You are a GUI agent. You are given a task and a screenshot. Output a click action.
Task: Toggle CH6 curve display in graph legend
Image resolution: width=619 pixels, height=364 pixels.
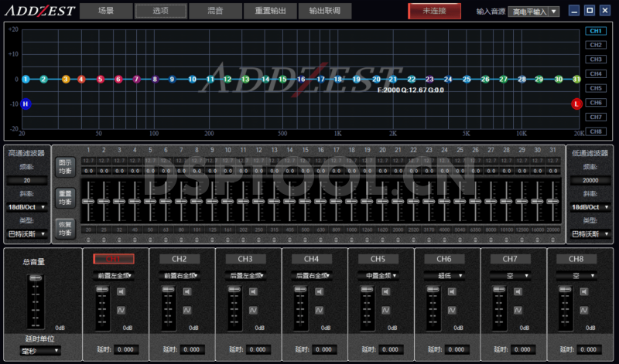[595, 103]
